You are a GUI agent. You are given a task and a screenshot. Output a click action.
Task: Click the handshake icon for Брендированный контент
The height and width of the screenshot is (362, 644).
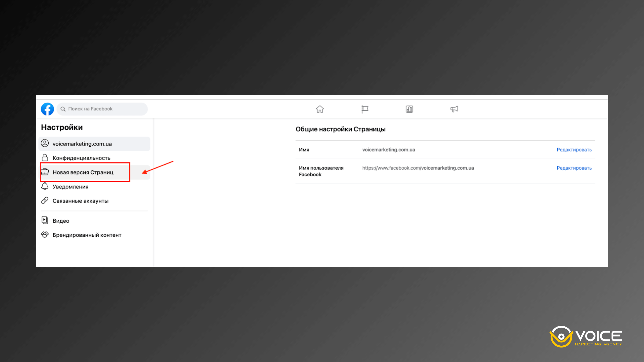45,235
